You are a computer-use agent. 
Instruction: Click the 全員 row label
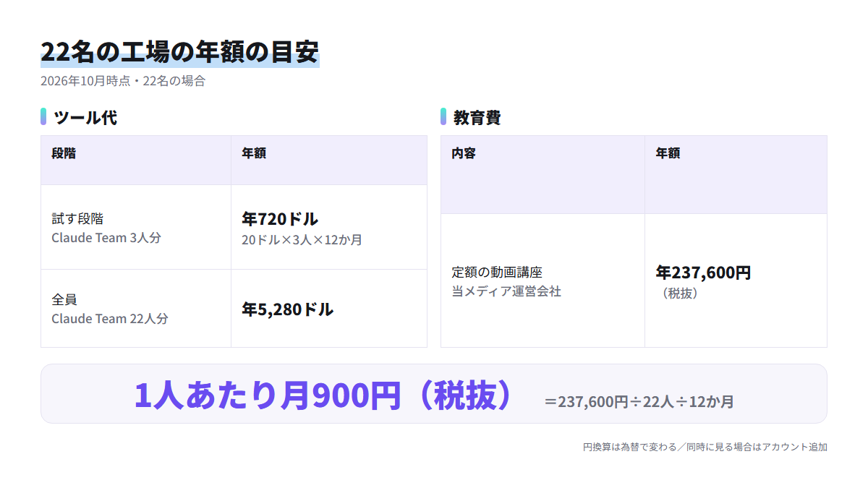click(64, 299)
